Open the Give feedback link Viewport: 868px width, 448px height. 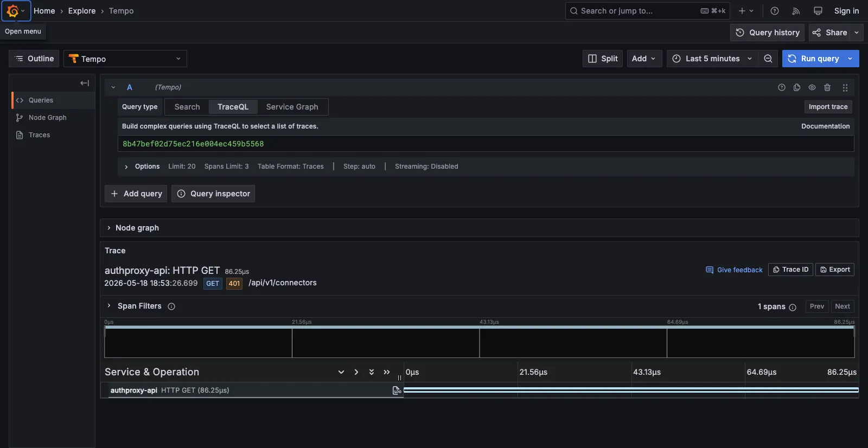734,270
